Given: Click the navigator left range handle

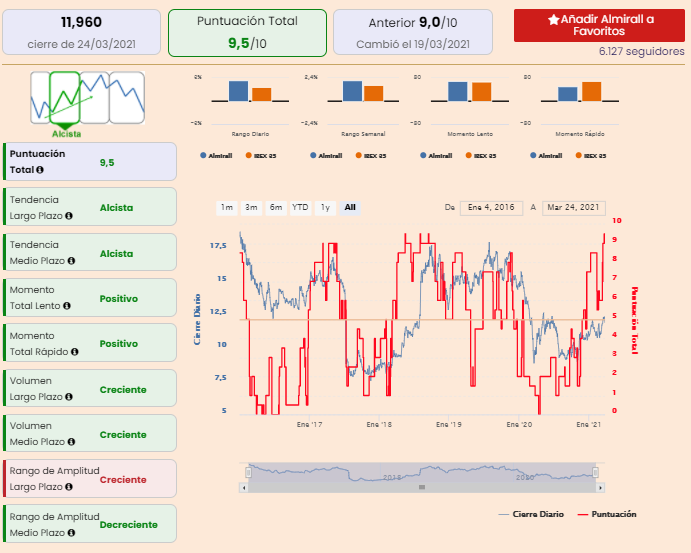Looking at the screenshot, I should point(249,472).
